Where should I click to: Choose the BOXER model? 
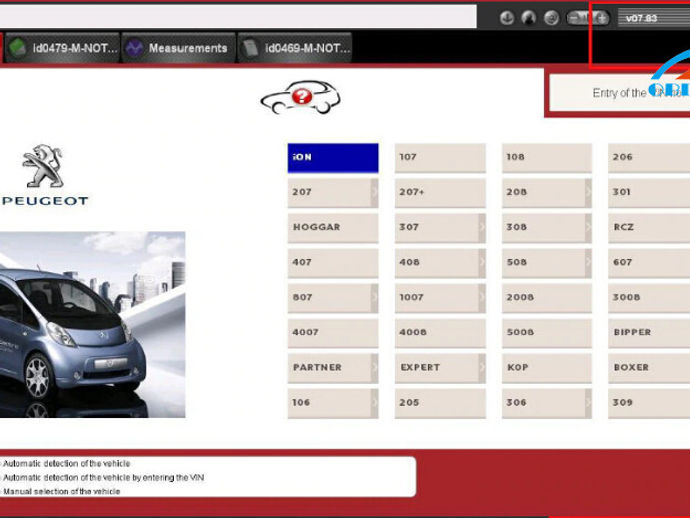(x=649, y=368)
